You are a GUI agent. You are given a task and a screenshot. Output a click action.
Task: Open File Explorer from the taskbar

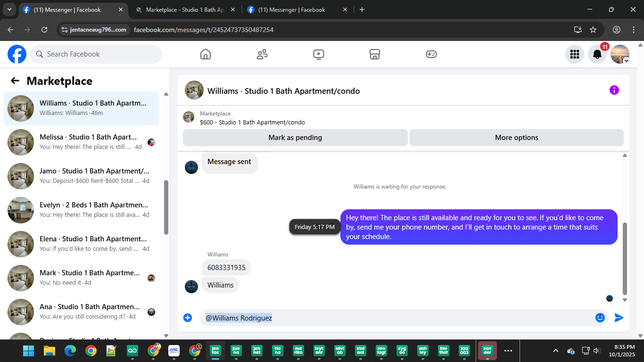[x=50, y=351]
